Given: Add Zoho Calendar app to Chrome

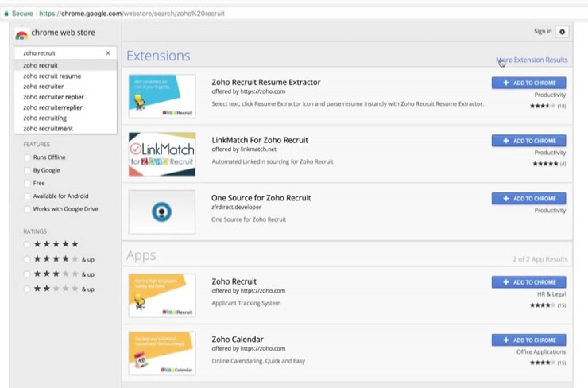Looking at the screenshot, I should pyautogui.click(x=528, y=340).
